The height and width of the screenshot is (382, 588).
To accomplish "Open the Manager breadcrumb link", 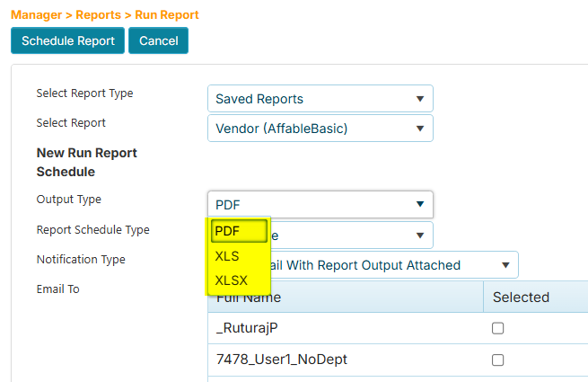I will coord(36,14).
